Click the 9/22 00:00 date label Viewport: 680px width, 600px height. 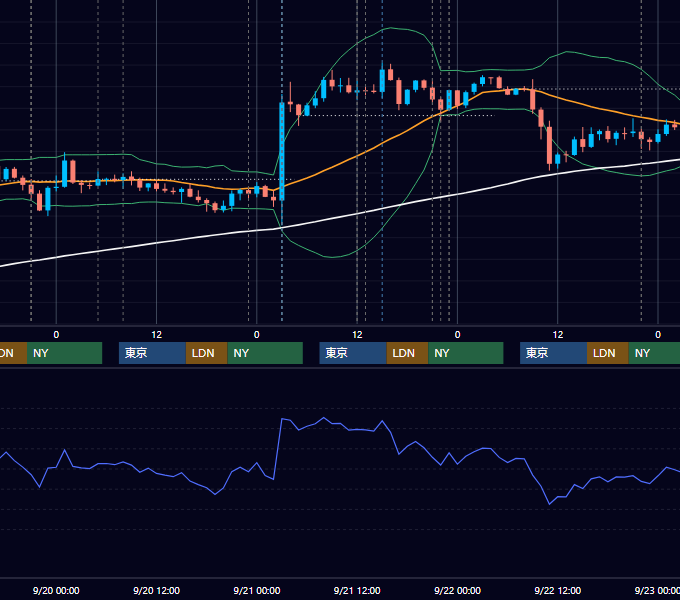[x=457, y=590]
